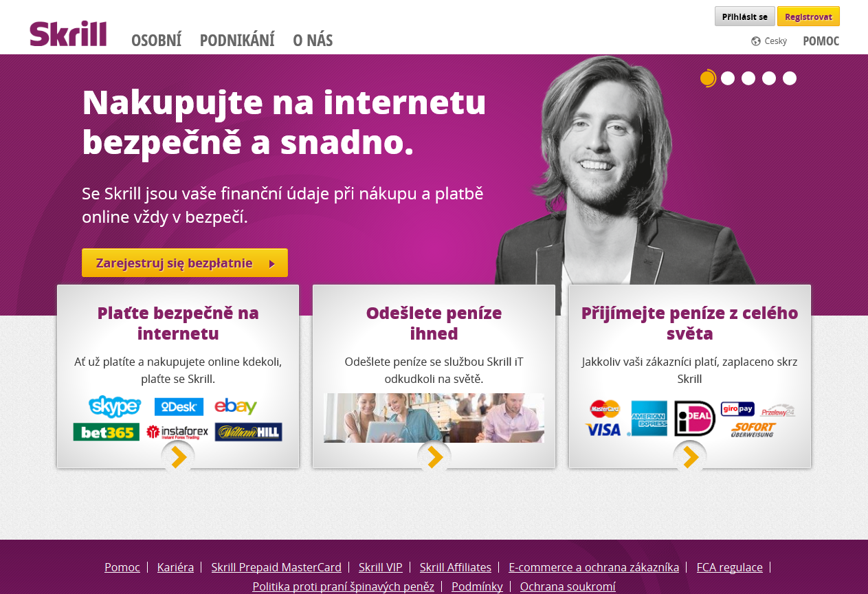Click the Skrill logo
The image size is (868, 594).
tap(68, 34)
